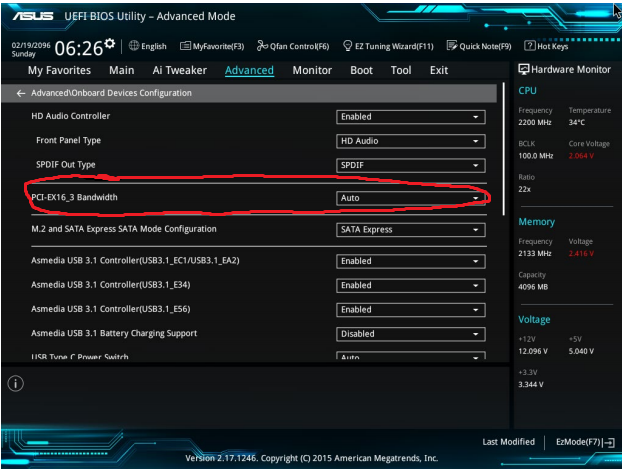Screen dimensions: 622x473
Task: Open the HD Audio Controller dropdown
Action: coord(411,117)
